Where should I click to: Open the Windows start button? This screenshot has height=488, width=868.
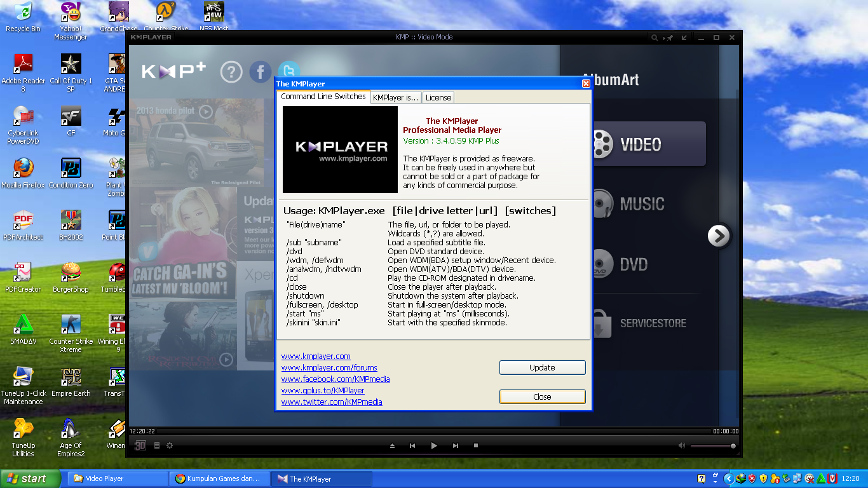(x=31, y=478)
